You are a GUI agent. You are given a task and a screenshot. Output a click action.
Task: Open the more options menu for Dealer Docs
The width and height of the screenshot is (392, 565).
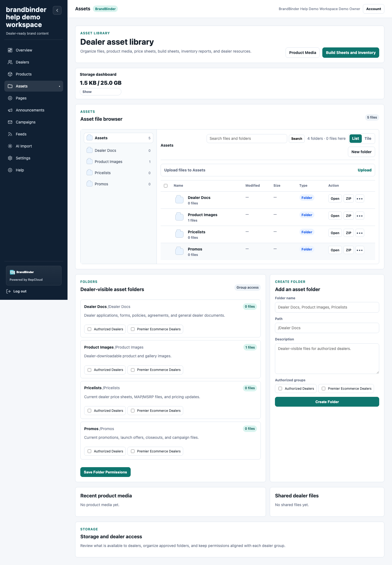point(360,199)
